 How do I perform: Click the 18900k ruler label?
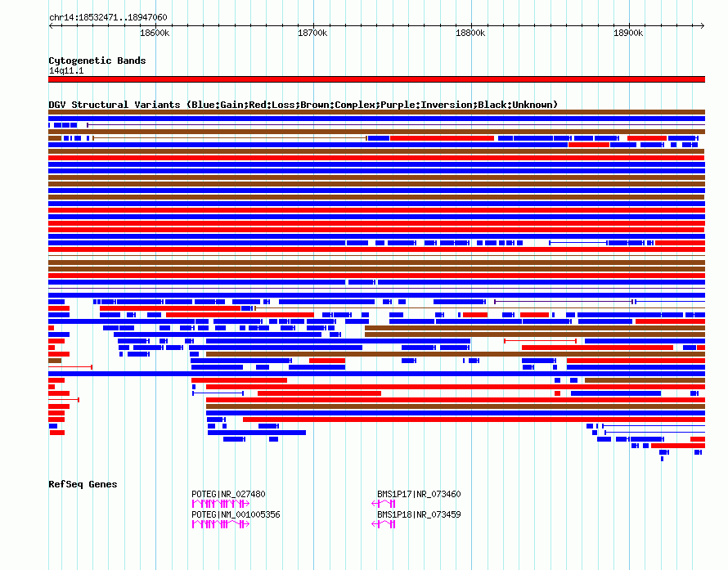[x=628, y=33]
